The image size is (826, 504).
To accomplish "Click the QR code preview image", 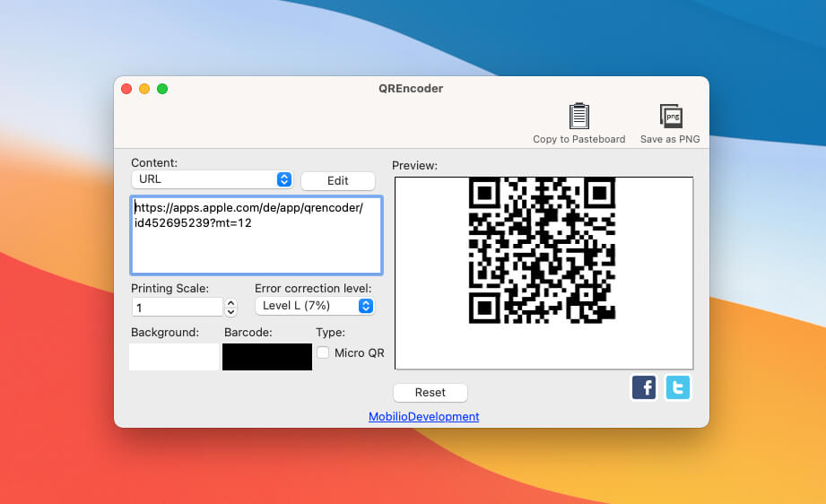I will point(542,250).
